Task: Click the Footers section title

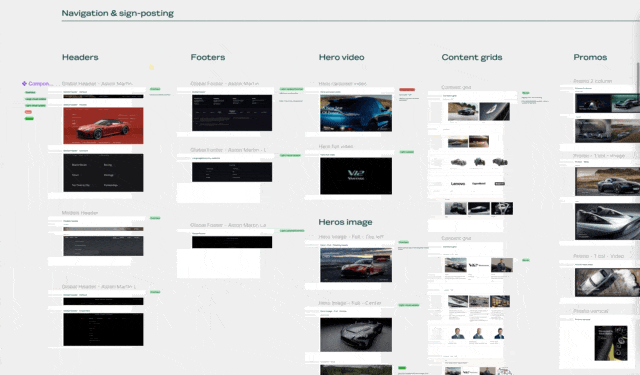Action: pos(208,57)
